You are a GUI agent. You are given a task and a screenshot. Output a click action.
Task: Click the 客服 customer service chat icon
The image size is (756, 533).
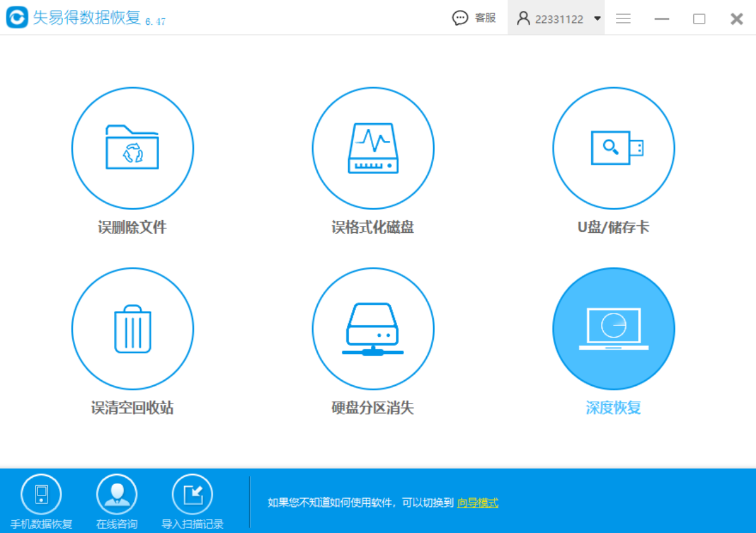(x=459, y=18)
